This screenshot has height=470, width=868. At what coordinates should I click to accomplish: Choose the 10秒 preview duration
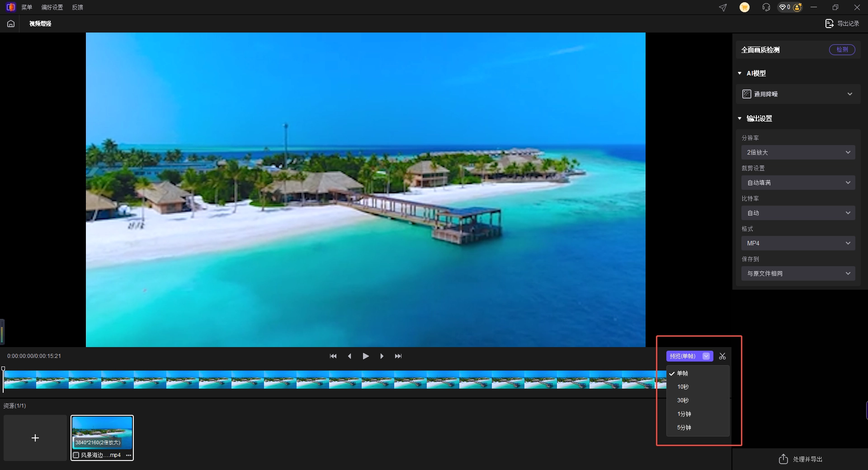coord(683,387)
